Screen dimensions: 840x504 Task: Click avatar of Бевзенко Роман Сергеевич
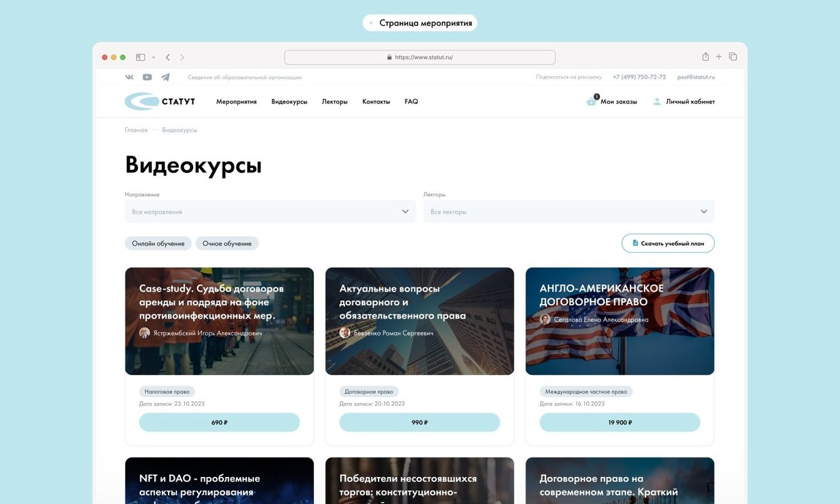tap(345, 333)
